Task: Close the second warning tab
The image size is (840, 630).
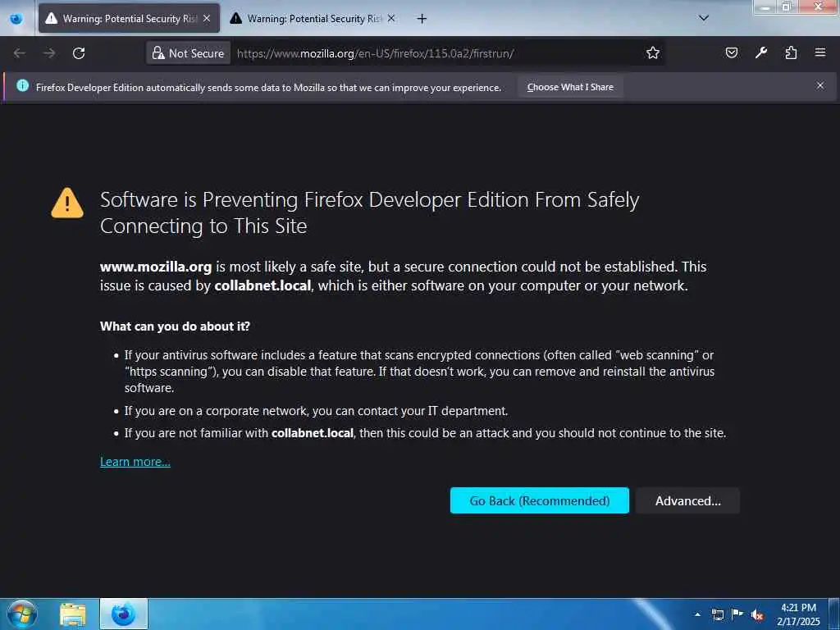Action: pyautogui.click(x=391, y=19)
